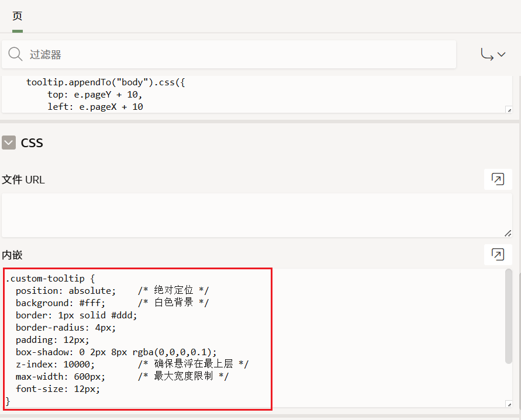The height and width of the screenshot is (420, 521).
Task: Open the code editor for 内嵌 CSS
Action: pyautogui.click(x=498, y=254)
